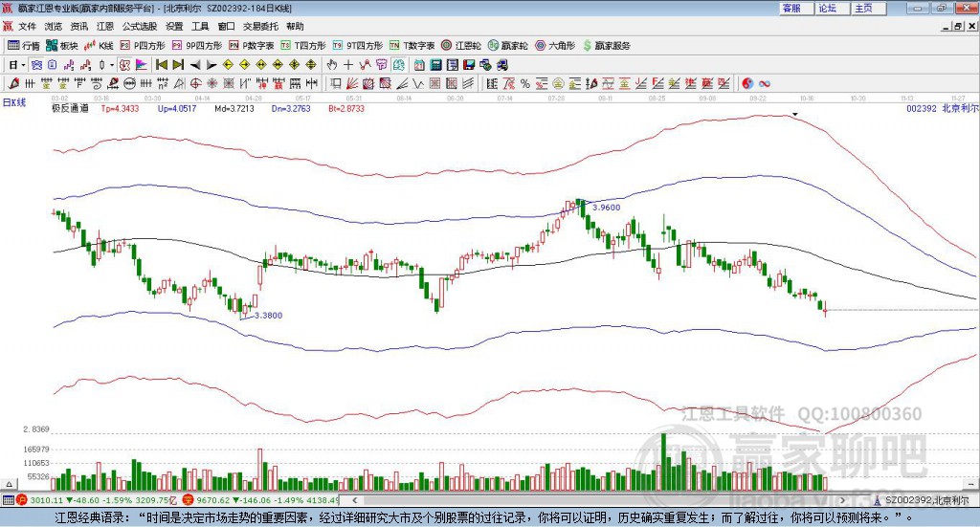Step chart left with black left arrow
The height and width of the screenshot is (527, 980).
coord(195,65)
